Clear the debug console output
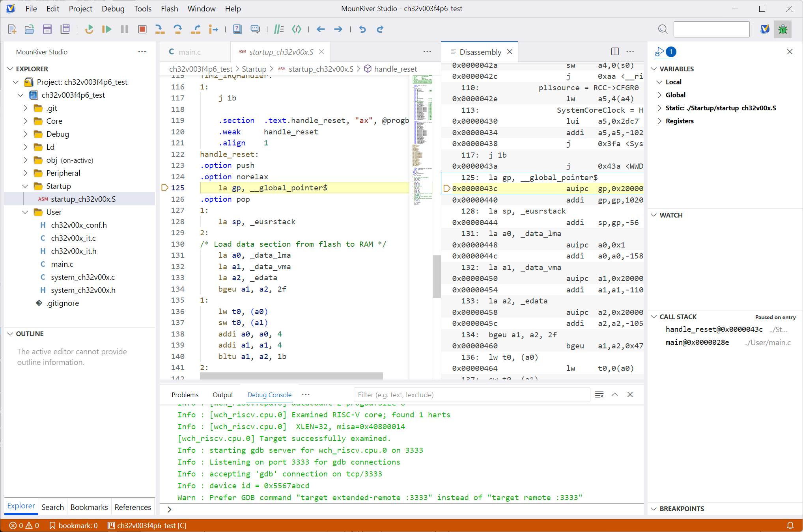Image resolution: width=803 pixels, height=532 pixels. pos(599,394)
